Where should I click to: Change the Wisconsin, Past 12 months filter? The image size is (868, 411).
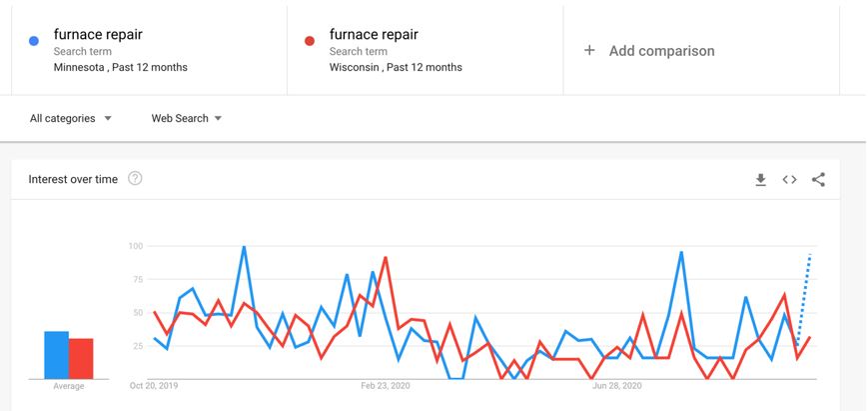click(396, 68)
